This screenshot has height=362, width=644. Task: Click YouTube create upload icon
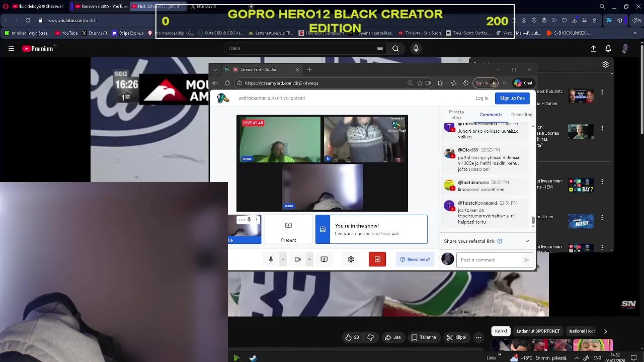[593, 49]
